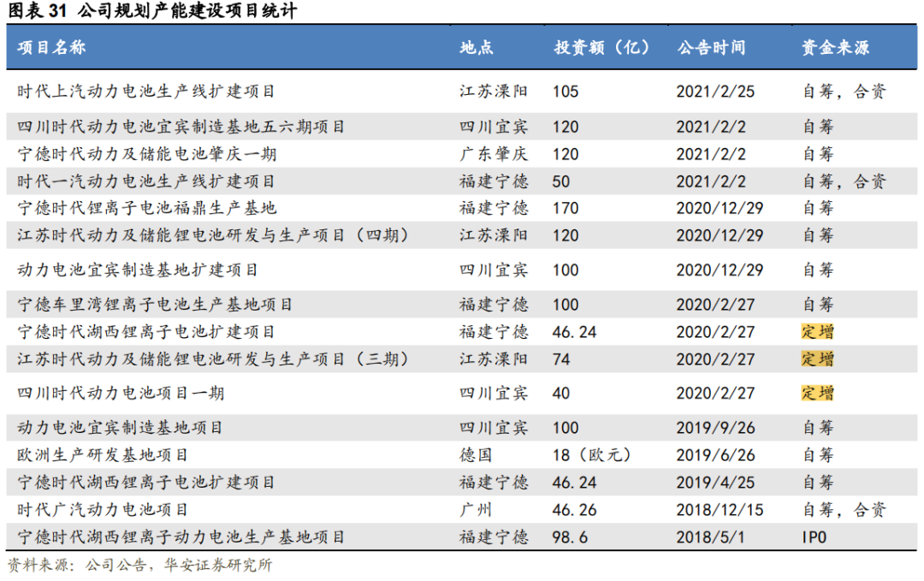
Task: Click the 投资额（亿） column header
Action: point(601,48)
